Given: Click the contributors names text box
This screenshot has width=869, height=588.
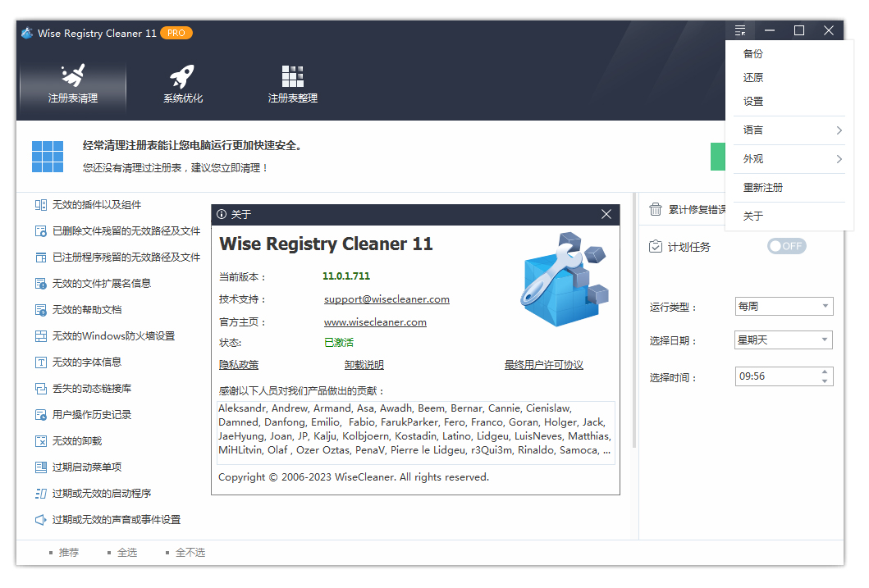Looking at the screenshot, I should click(415, 432).
